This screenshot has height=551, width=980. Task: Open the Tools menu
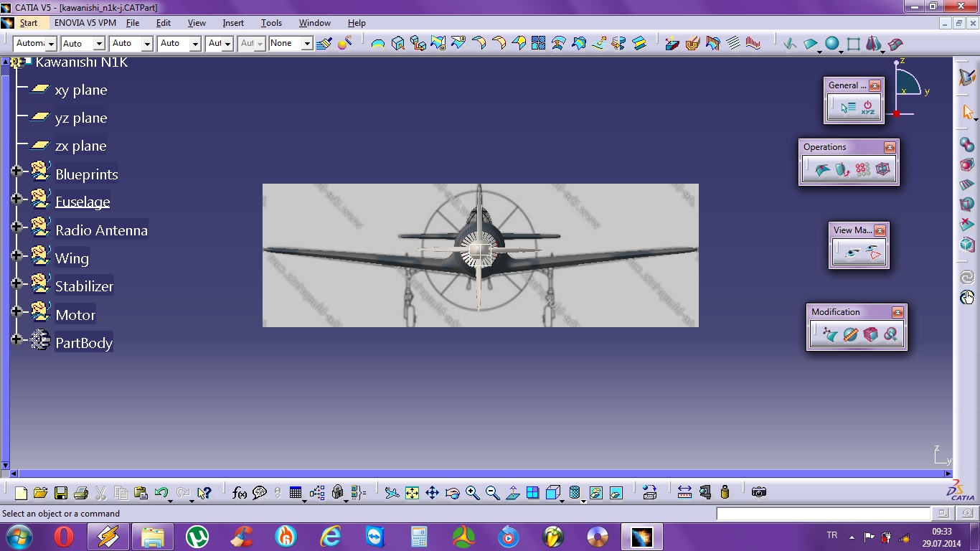(x=271, y=23)
